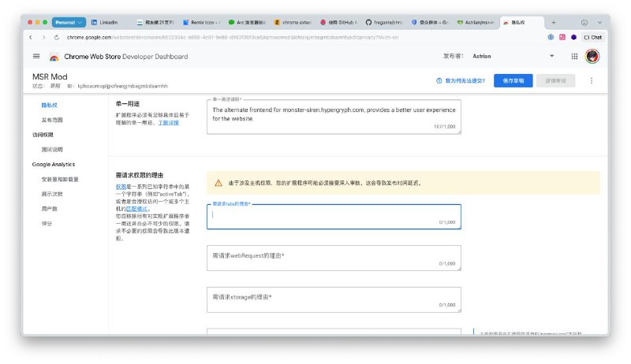Open the Personal profile dropdown
This screenshot has width=631, height=364.
(x=69, y=23)
